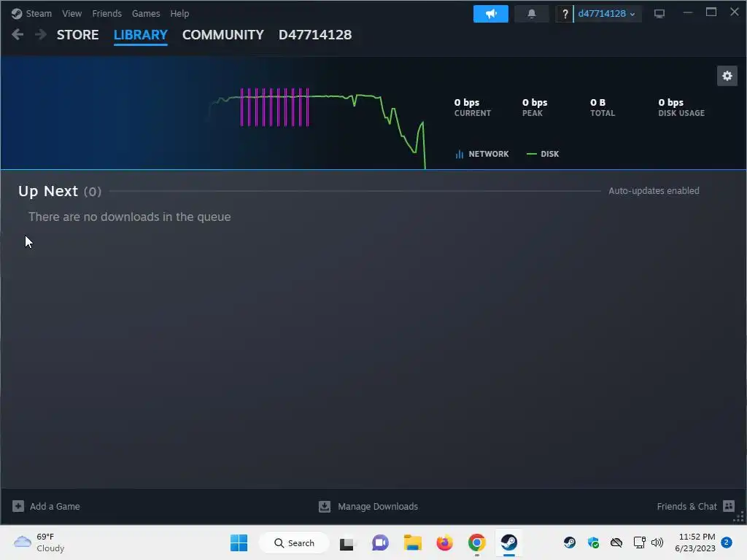
Task: Click the 0 bps DISK USAGE statistic
Action: [x=681, y=107]
